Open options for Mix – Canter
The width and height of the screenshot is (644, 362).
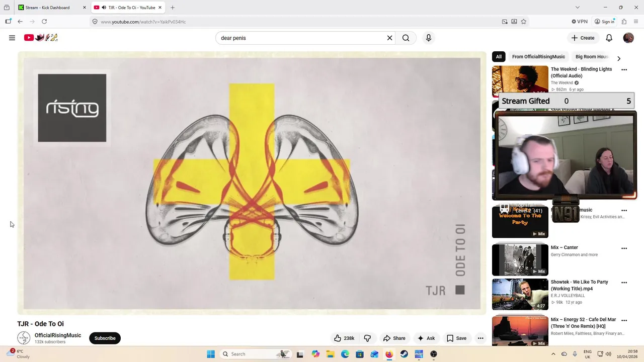click(x=624, y=248)
